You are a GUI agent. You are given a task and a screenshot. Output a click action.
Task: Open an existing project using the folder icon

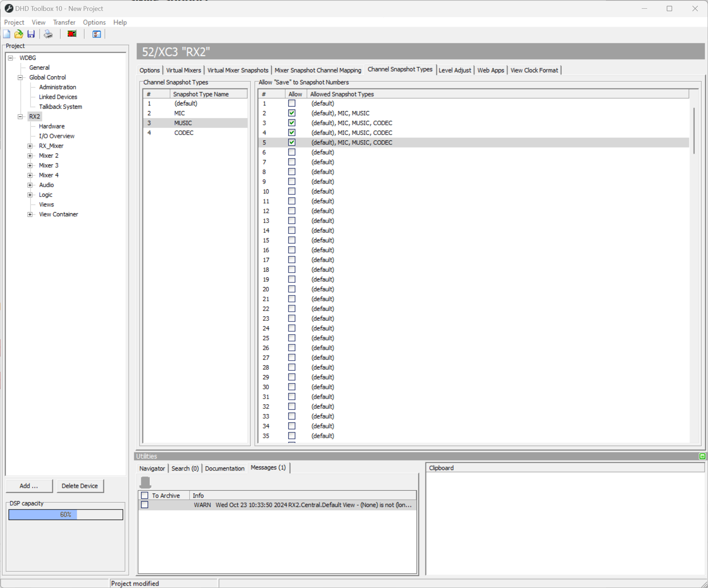tap(18, 34)
